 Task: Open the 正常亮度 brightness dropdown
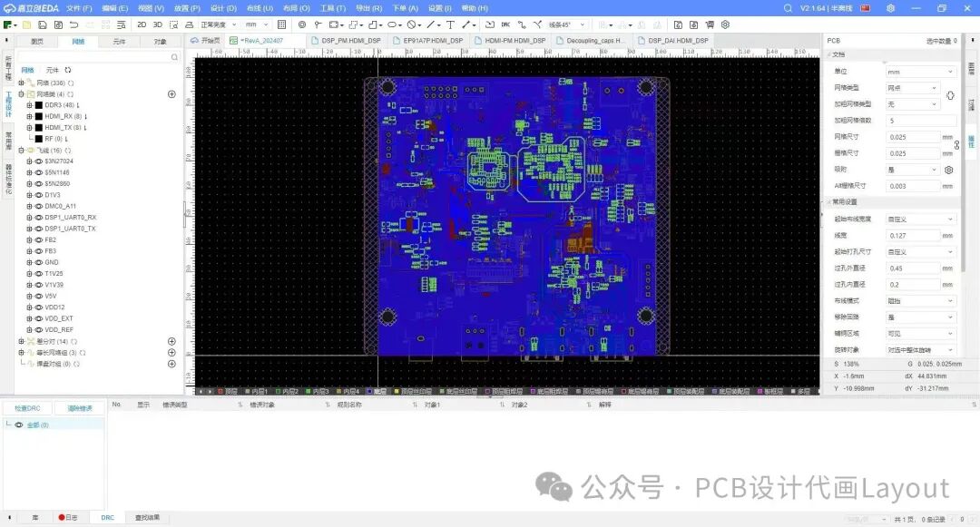pos(218,25)
